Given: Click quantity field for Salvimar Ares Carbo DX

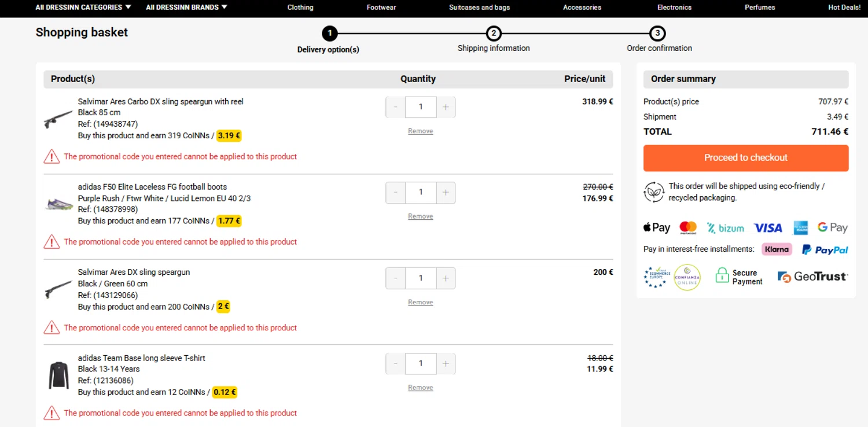Looking at the screenshot, I should 421,107.
